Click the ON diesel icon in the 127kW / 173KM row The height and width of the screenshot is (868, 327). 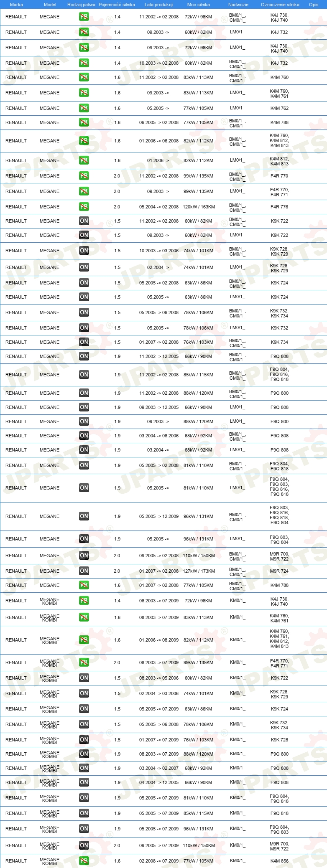click(x=84, y=571)
